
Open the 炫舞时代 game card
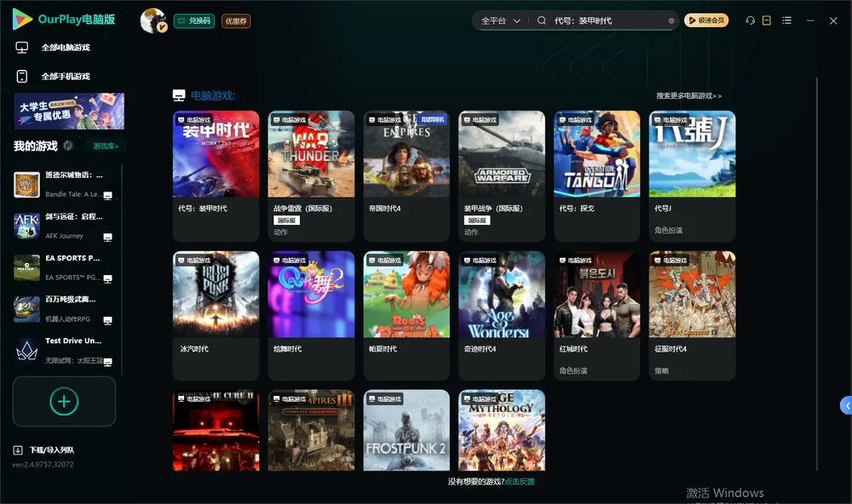point(311,316)
